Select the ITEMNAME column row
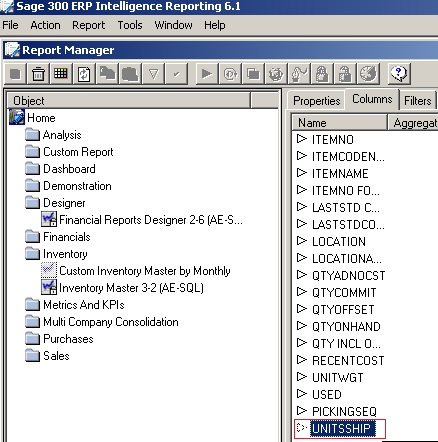Image resolution: width=438 pixels, height=442 pixels. coord(340,173)
